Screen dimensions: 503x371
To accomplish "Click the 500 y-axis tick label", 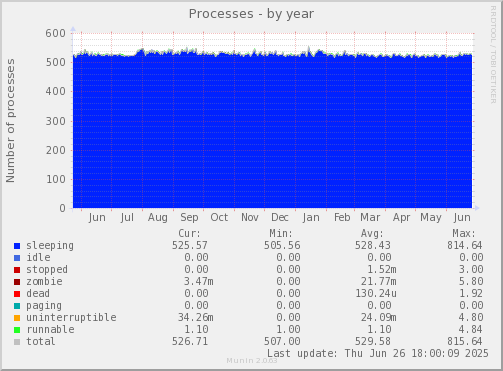I will 56,62.
